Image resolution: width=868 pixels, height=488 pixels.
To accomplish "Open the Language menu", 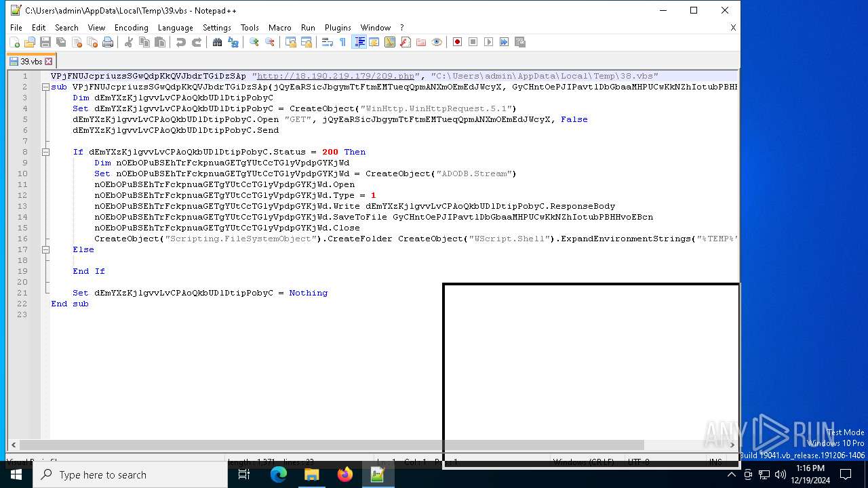I will pyautogui.click(x=175, y=28).
